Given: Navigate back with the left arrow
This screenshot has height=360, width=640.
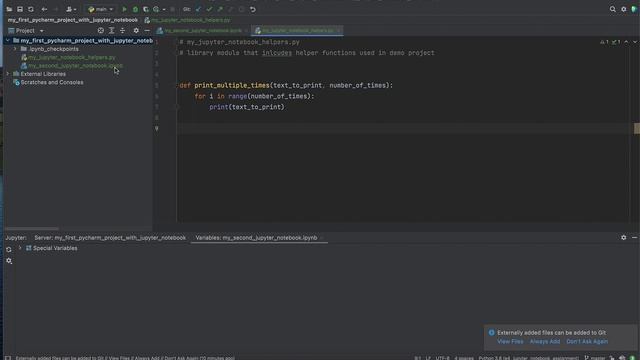Looking at the screenshot, I should [x=44, y=9].
